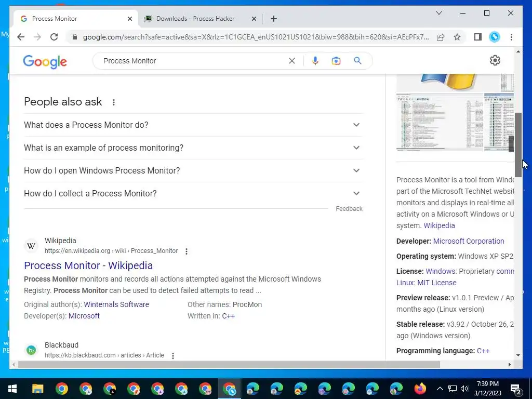Expand How do I open Windows Process Monitor?
The width and height of the screenshot is (532, 399).
pyautogui.click(x=193, y=170)
